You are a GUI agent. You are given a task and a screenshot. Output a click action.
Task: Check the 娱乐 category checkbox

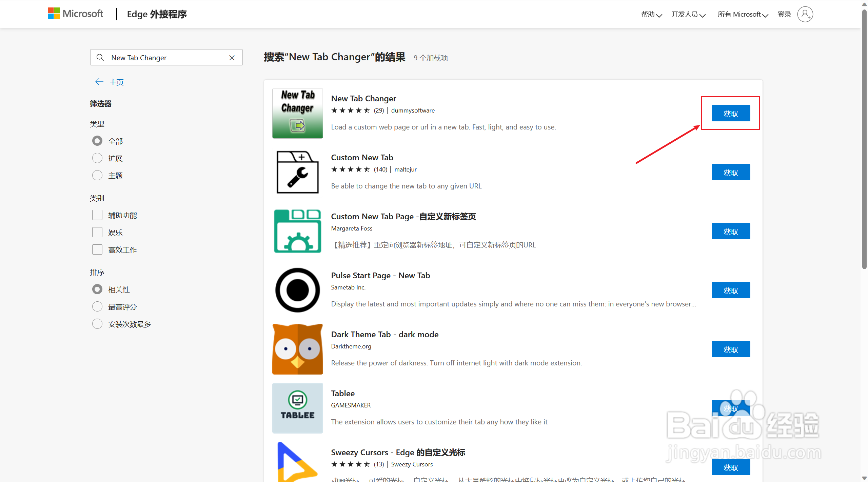[97, 232]
